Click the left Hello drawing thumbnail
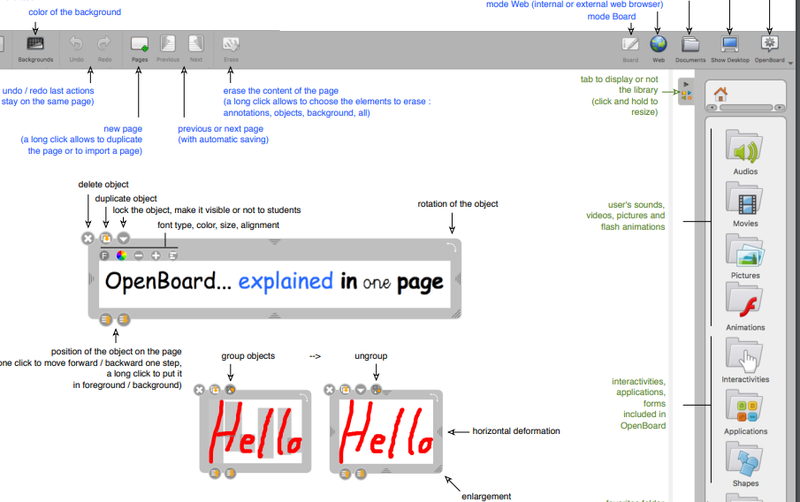Viewport: 800px width, 502px height. click(x=255, y=431)
